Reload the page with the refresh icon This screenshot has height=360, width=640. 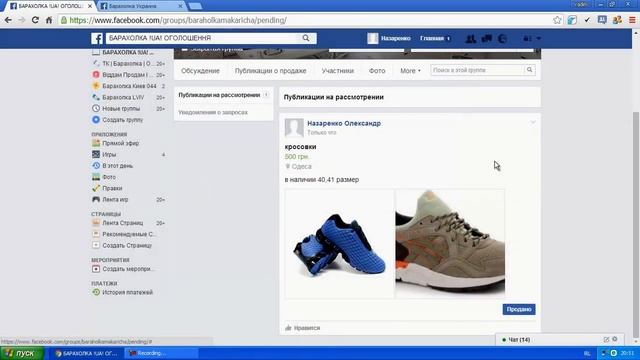35,20
